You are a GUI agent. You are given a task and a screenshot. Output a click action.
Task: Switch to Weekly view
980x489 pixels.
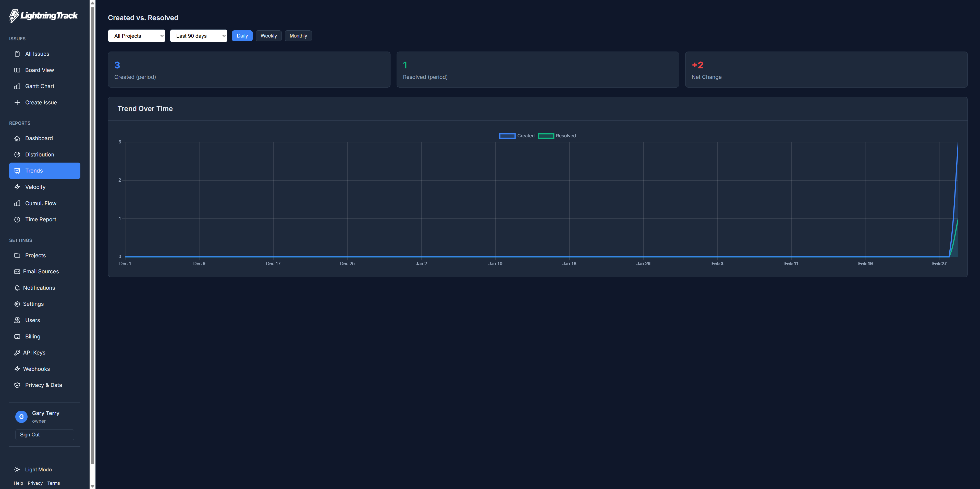(x=268, y=35)
